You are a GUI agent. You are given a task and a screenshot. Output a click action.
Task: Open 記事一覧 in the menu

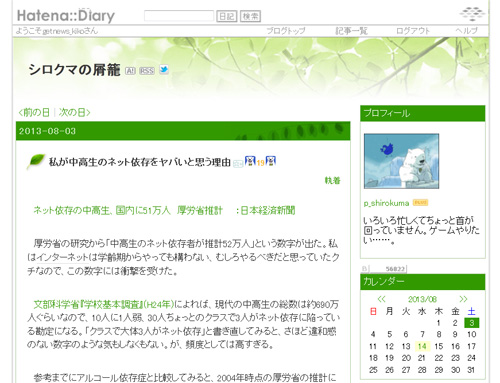351,31
